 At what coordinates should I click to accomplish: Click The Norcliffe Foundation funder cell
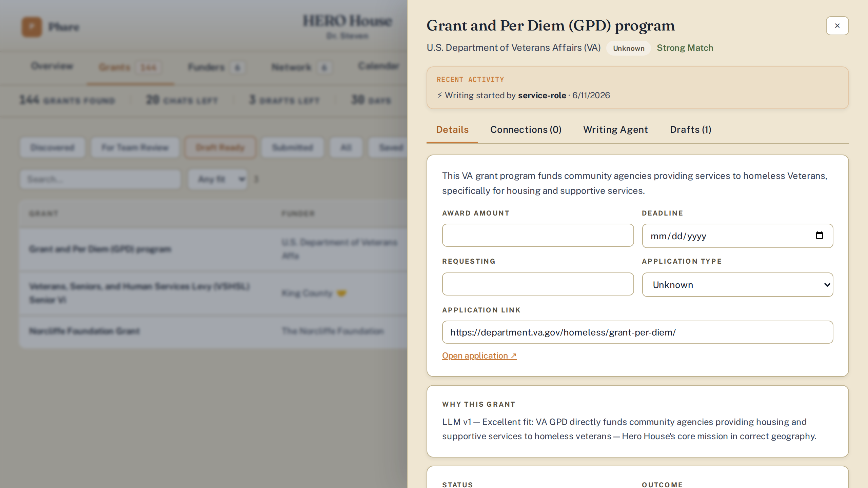[333, 331]
